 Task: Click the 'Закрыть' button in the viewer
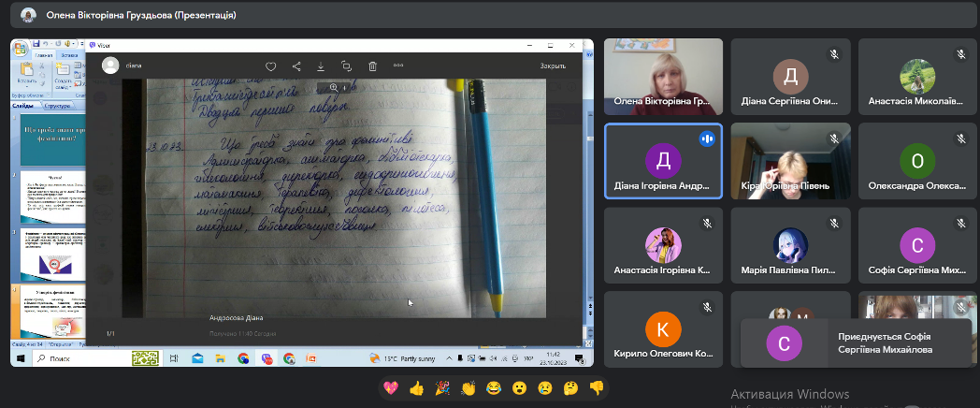click(553, 66)
